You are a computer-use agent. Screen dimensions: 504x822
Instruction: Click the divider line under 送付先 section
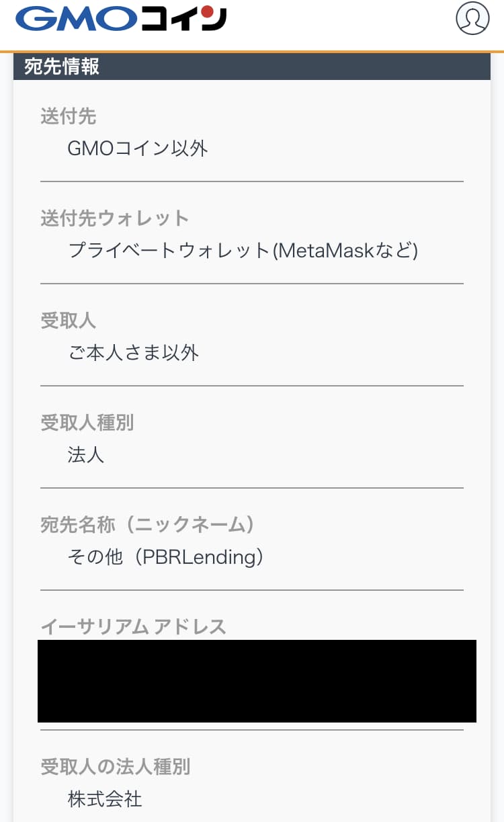point(252,181)
